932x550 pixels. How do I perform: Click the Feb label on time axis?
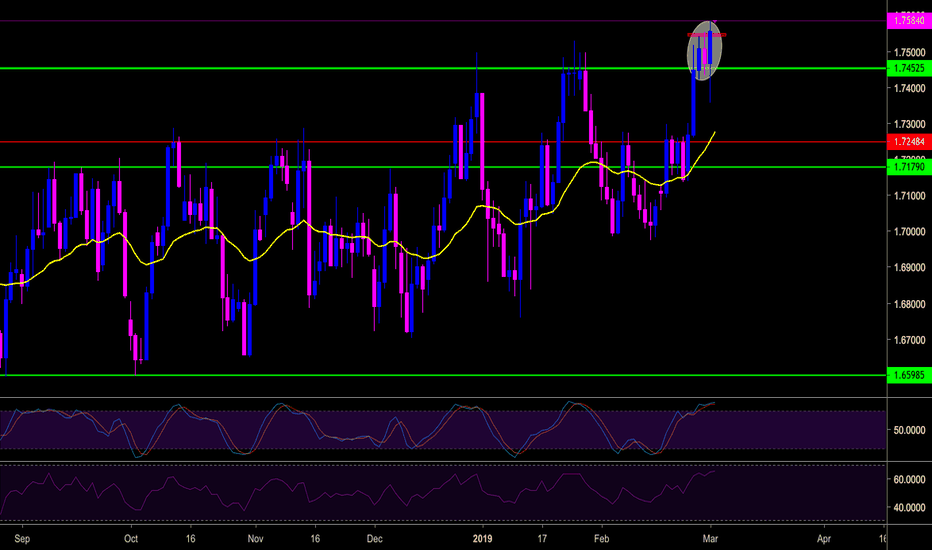click(x=602, y=539)
